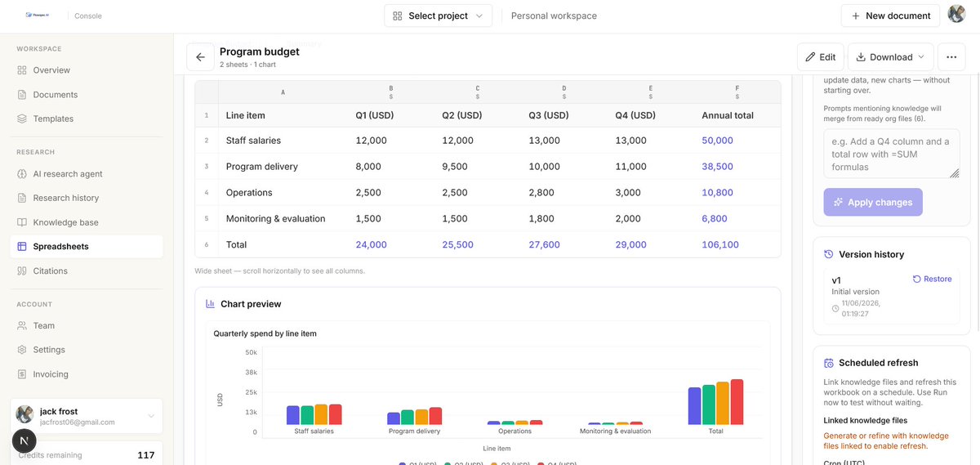Image resolution: width=980 pixels, height=465 pixels.
Task: Click the user avatar in the top bar
Action: pos(956,14)
